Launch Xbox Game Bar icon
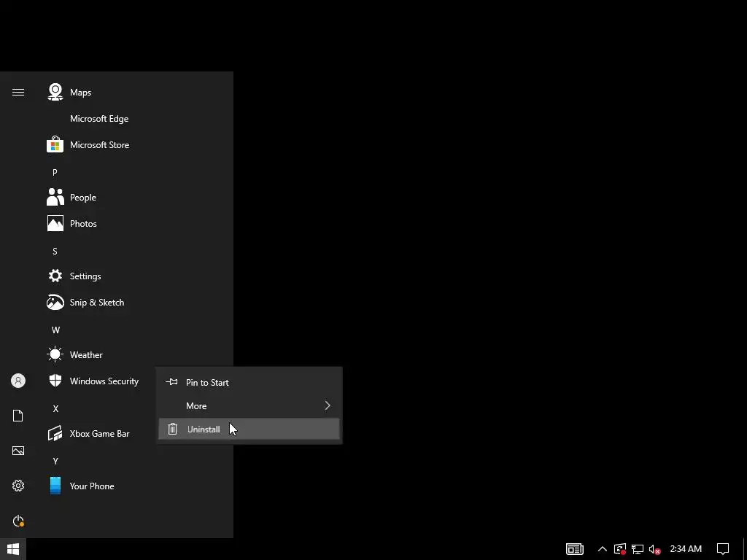 (55, 433)
